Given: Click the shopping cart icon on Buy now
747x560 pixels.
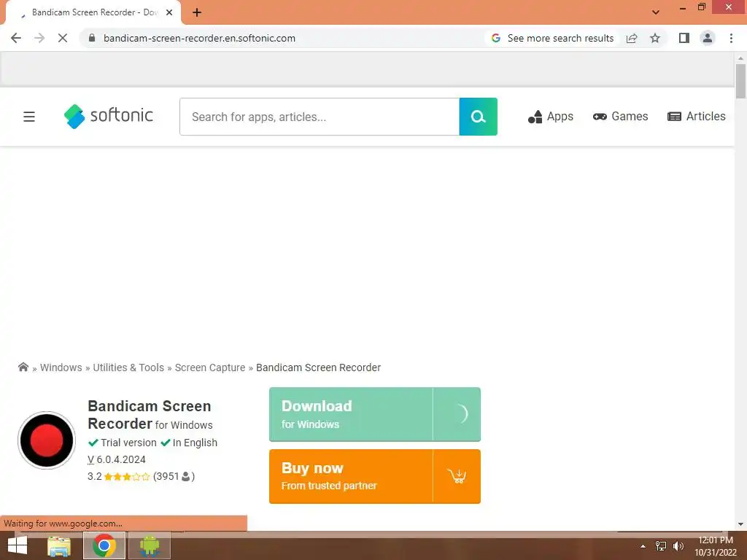Looking at the screenshot, I should point(457,476).
